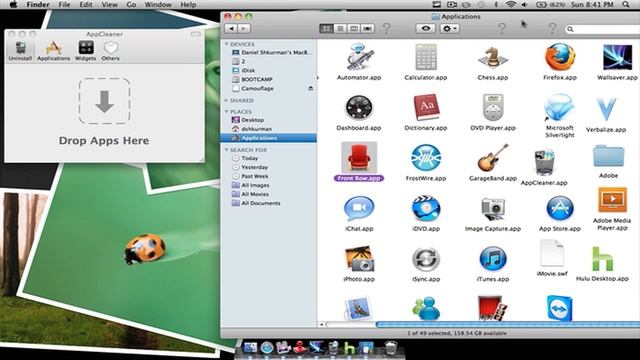The width and height of the screenshot is (640, 360).
Task: Go back in Finder window
Action: (231, 29)
